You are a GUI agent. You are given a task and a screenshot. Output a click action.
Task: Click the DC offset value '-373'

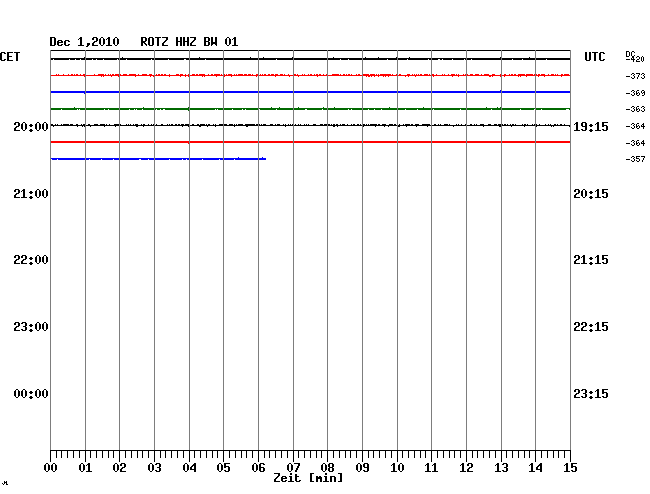(635, 76)
